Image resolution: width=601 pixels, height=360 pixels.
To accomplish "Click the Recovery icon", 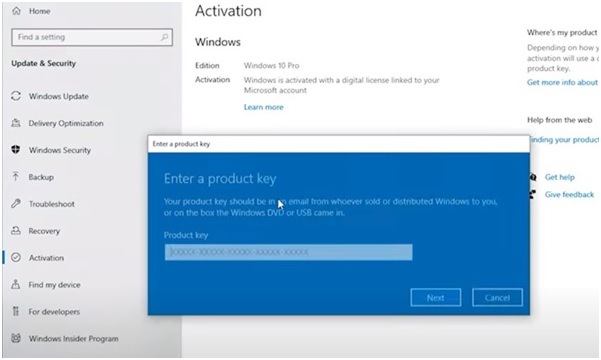I will pos(16,230).
